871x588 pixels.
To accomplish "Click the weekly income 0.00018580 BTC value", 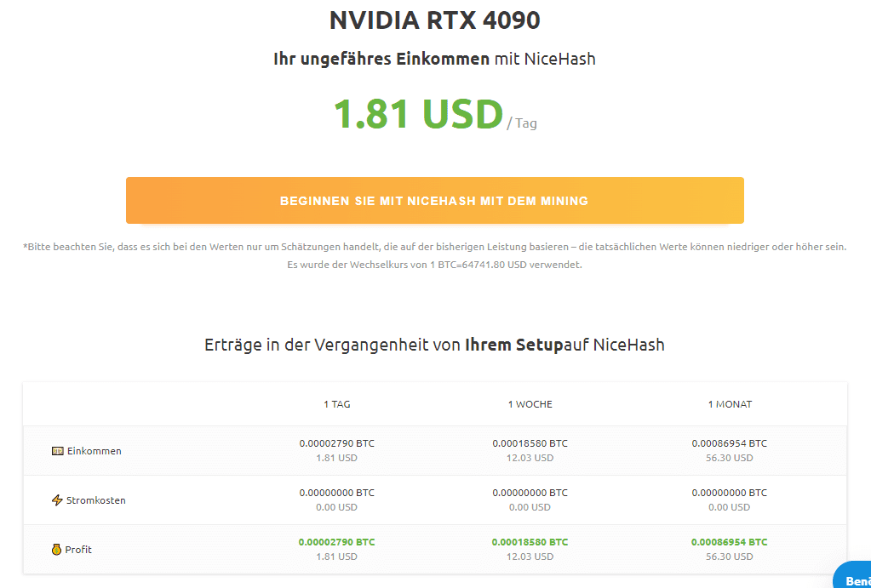I will click(x=530, y=443).
